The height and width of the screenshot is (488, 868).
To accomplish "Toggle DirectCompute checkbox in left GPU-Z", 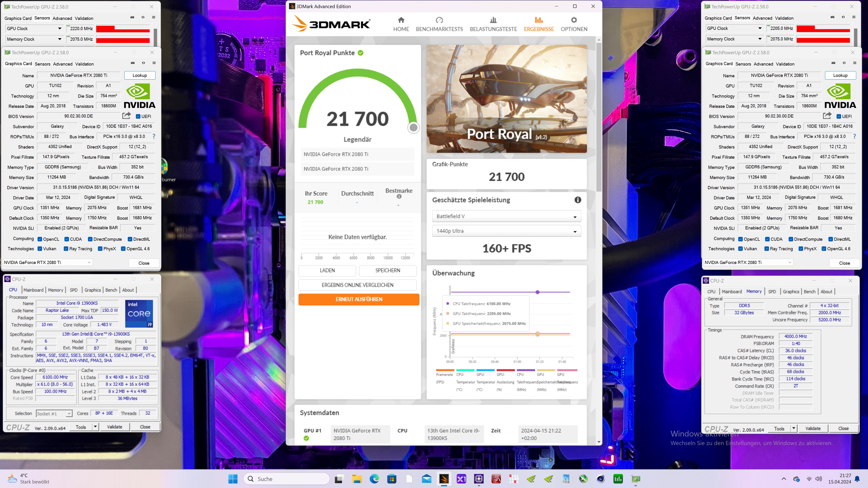I will (90, 239).
